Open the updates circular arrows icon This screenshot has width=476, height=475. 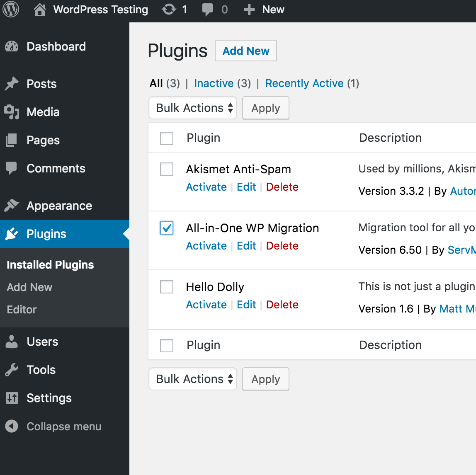tap(169, 10)
